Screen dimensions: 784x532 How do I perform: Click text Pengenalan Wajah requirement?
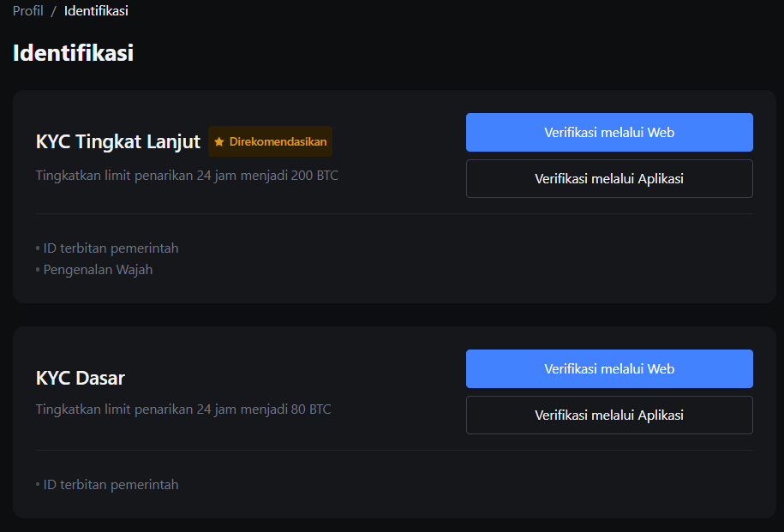click(99, 269)
